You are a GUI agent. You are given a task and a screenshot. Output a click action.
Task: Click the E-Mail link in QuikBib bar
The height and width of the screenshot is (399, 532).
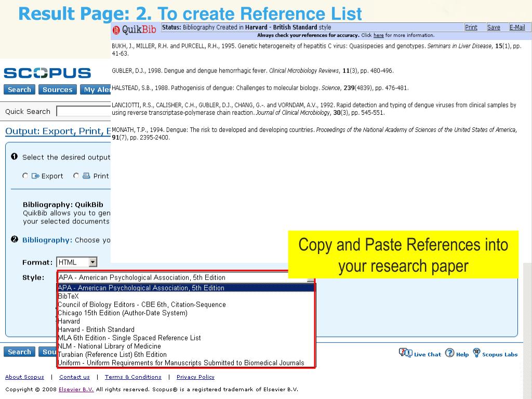517,28
